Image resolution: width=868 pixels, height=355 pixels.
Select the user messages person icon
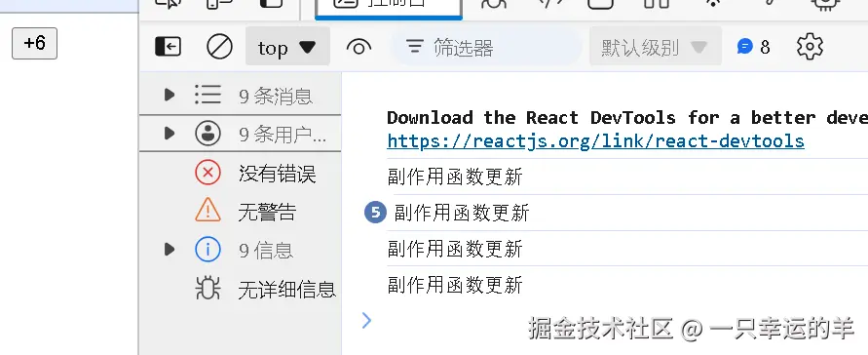(x=208, y=134)
